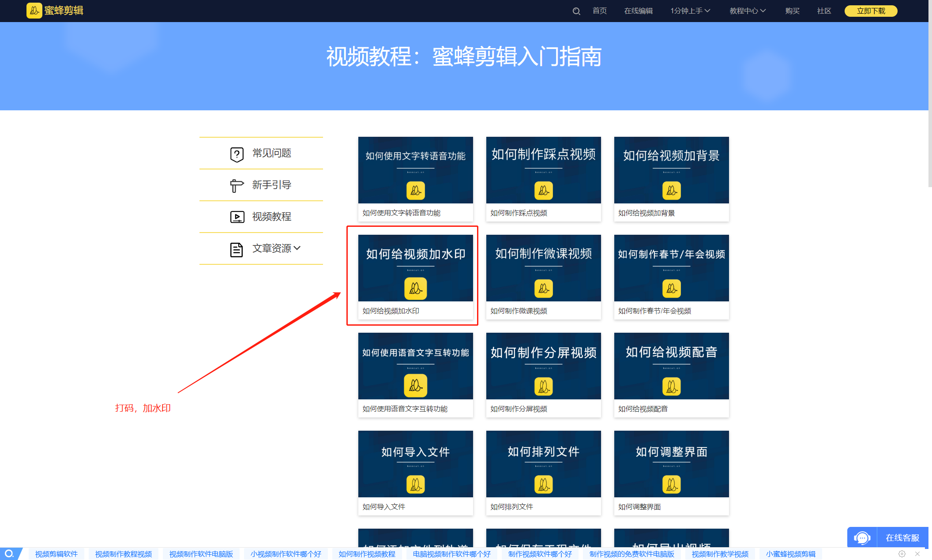Viewport: 932px width, 560px height.
Task: Open the 在线编辑 menu item
Action: pyautogui.click(x=638, y=11)
